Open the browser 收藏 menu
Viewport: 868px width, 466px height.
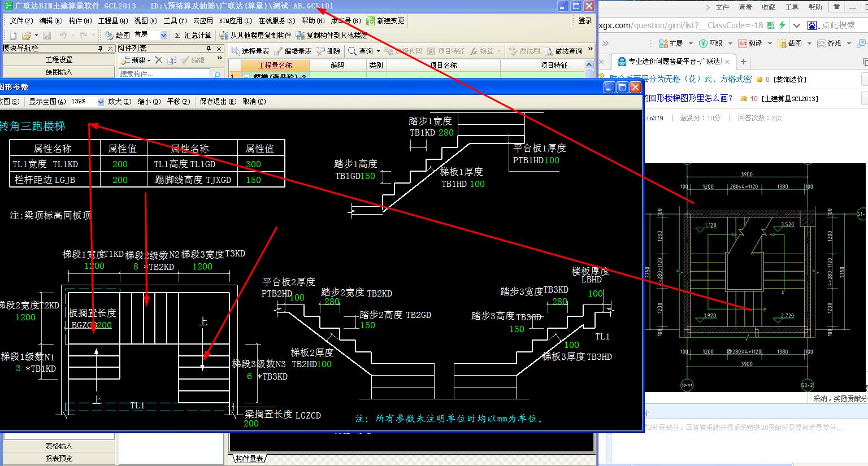click(769, 7)
